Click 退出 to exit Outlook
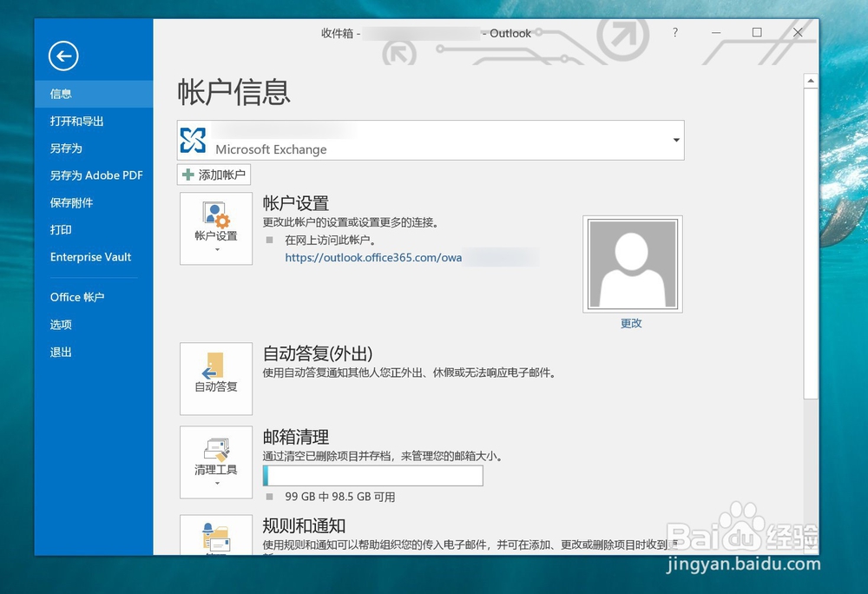Image resolution: width=868 pixels, height=594 pixels. tap(94, 352)
